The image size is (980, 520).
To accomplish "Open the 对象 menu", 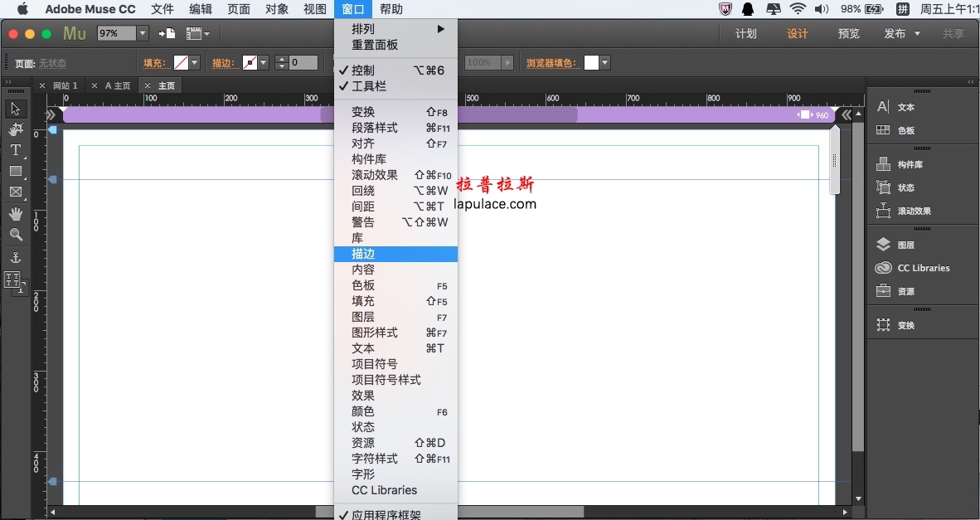I will pyautogui.click(x=277, y=9).
